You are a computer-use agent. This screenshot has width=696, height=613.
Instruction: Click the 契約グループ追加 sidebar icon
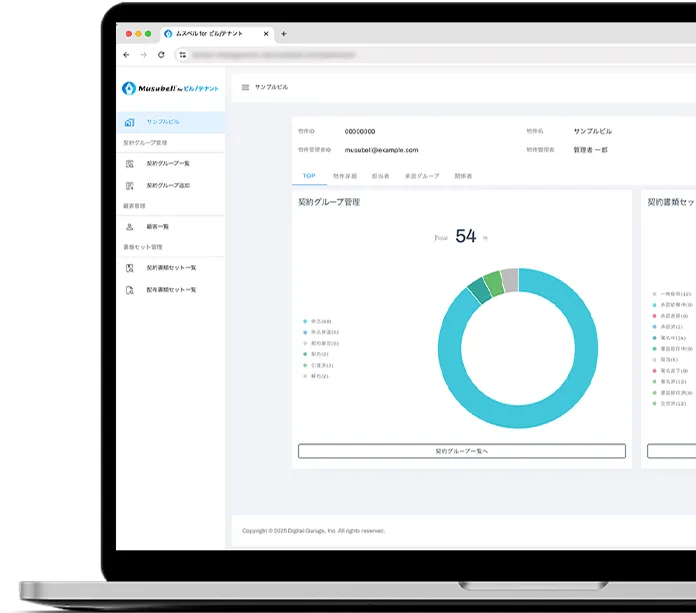tap(129, 185)
